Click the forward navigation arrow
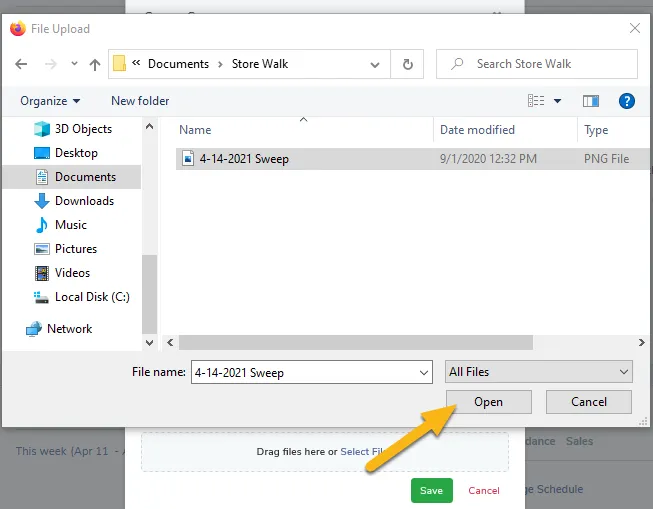 click(x=50, y=64)
